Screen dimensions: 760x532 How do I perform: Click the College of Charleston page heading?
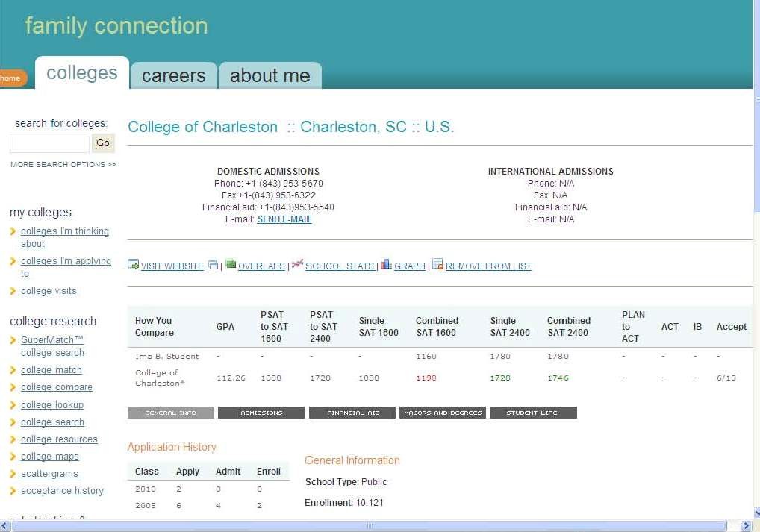(x=291, y=127)
